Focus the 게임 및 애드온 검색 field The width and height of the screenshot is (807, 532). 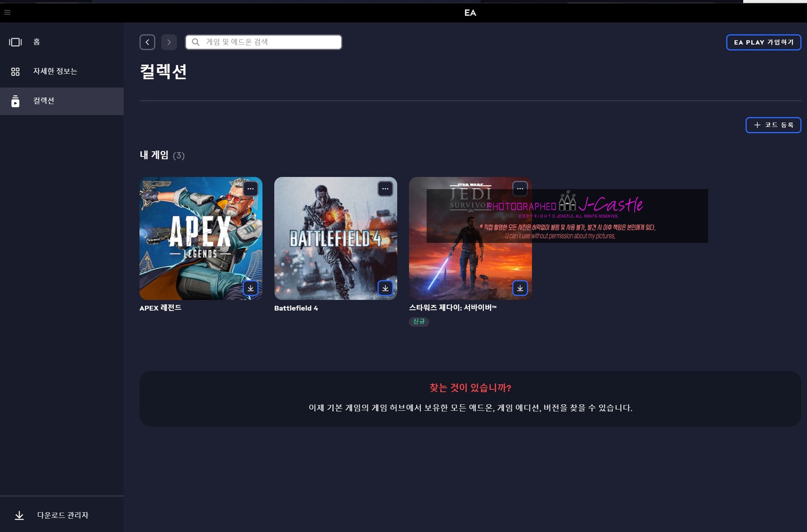coord(264,42)
